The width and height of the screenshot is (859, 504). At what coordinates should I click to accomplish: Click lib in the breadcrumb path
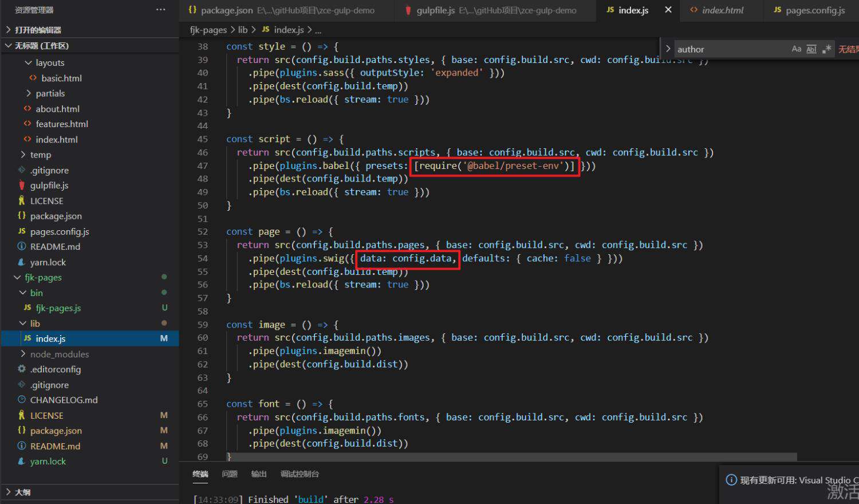[243, 30]
